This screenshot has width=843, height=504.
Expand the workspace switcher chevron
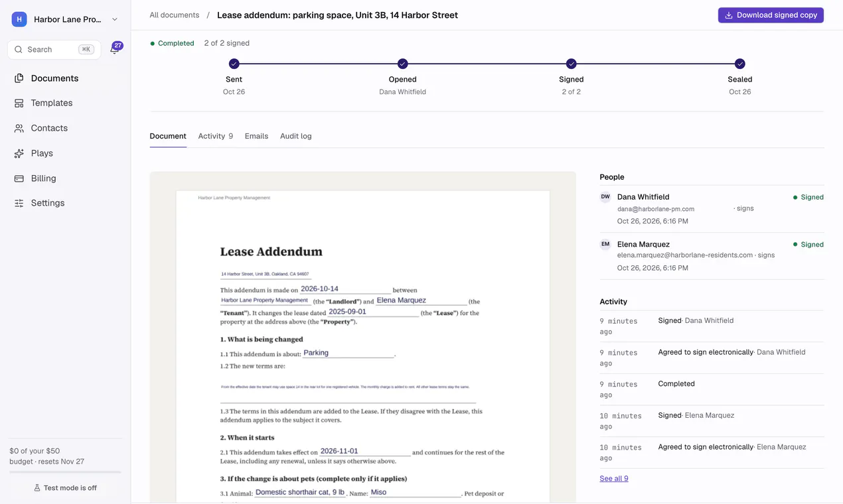[115, 20]
